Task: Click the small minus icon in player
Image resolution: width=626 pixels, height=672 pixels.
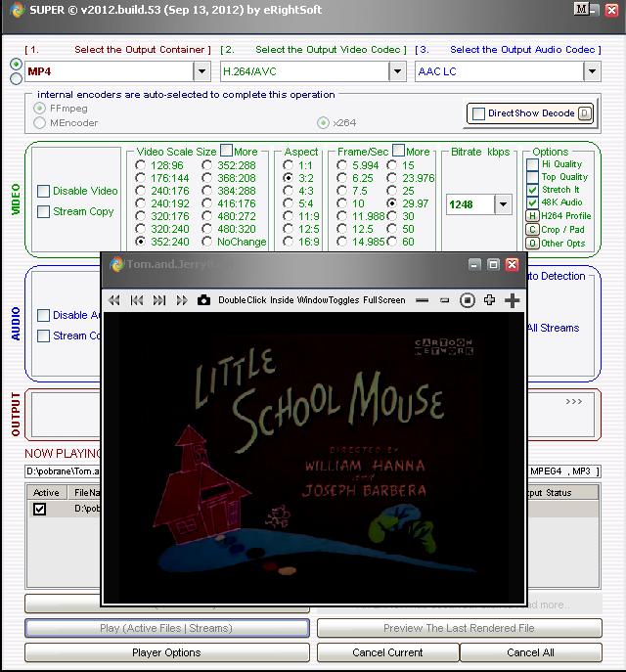Action: pyautogui.click(x=445, y=300)
